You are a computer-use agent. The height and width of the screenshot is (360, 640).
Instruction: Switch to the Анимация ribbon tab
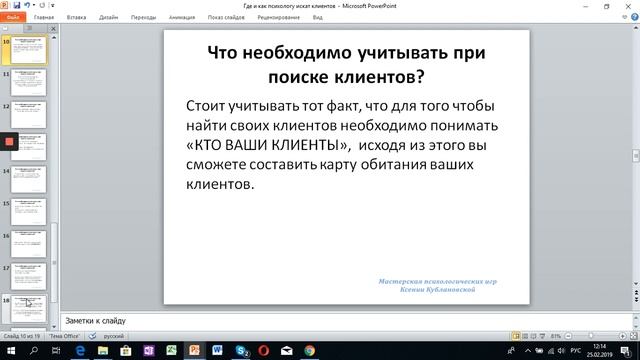pos(182,17)
